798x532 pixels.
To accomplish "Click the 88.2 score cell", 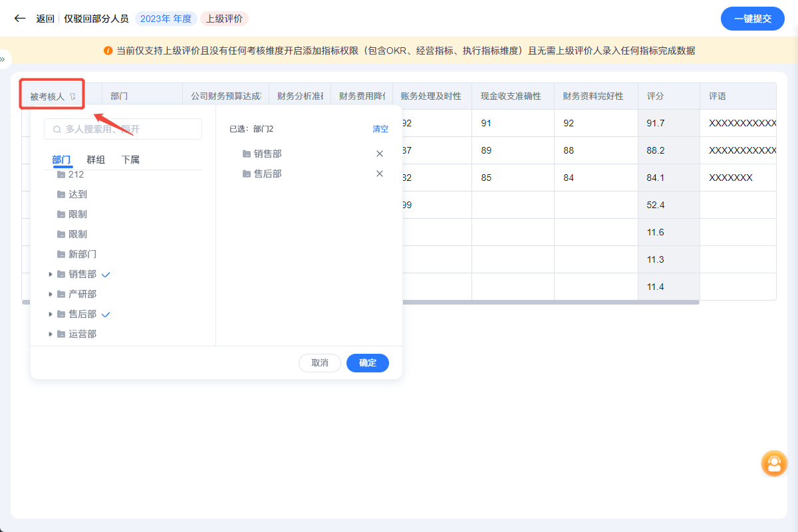I will pyautogui.click(x=669, y=150).
